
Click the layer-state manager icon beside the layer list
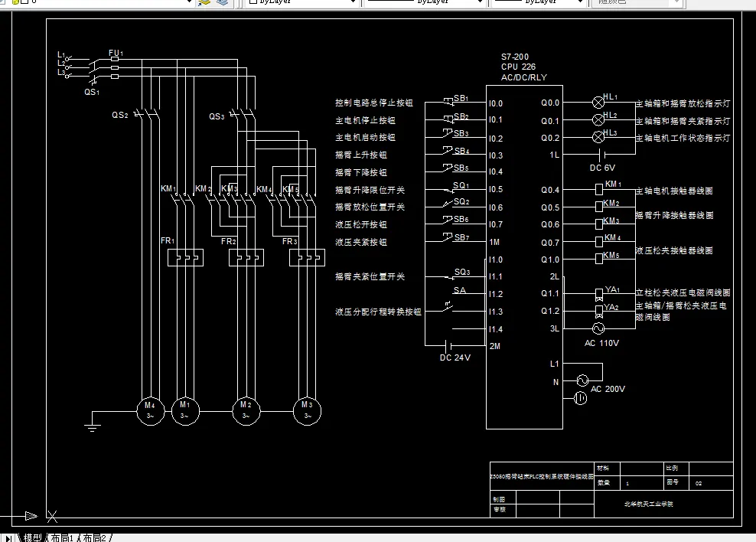205,2
